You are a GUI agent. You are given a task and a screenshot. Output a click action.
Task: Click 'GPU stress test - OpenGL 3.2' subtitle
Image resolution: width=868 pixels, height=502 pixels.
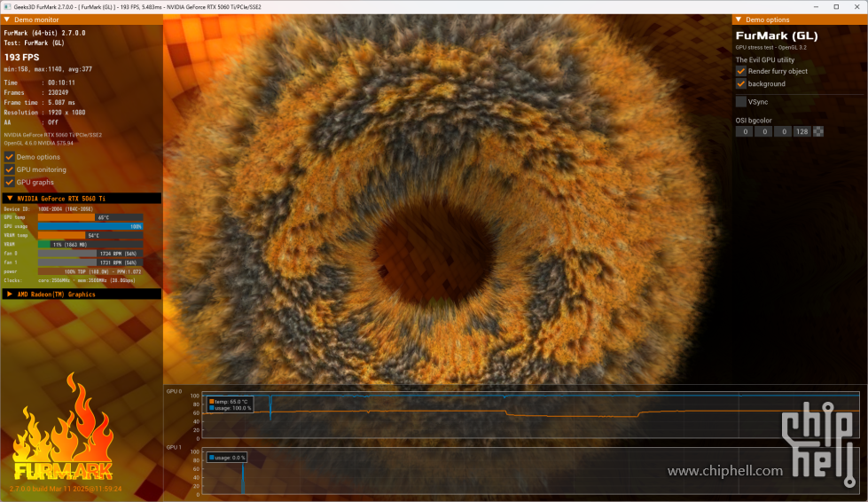click(x=771, y=48)
